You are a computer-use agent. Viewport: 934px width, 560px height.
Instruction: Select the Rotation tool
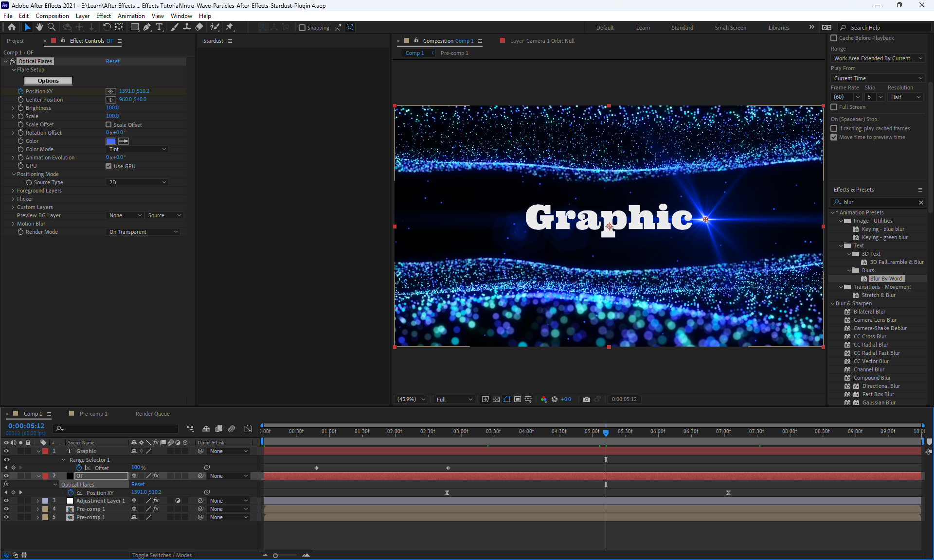click(x=107, y=27)
